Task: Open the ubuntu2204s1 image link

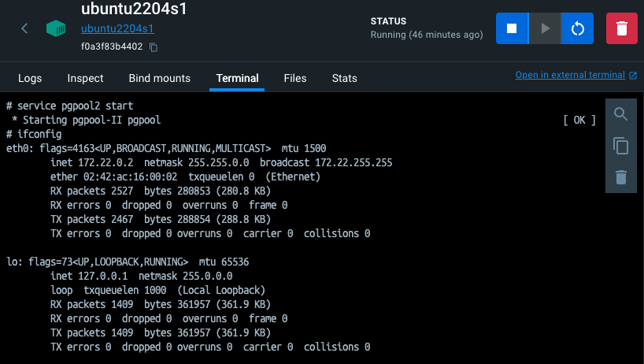Action: 117,29
